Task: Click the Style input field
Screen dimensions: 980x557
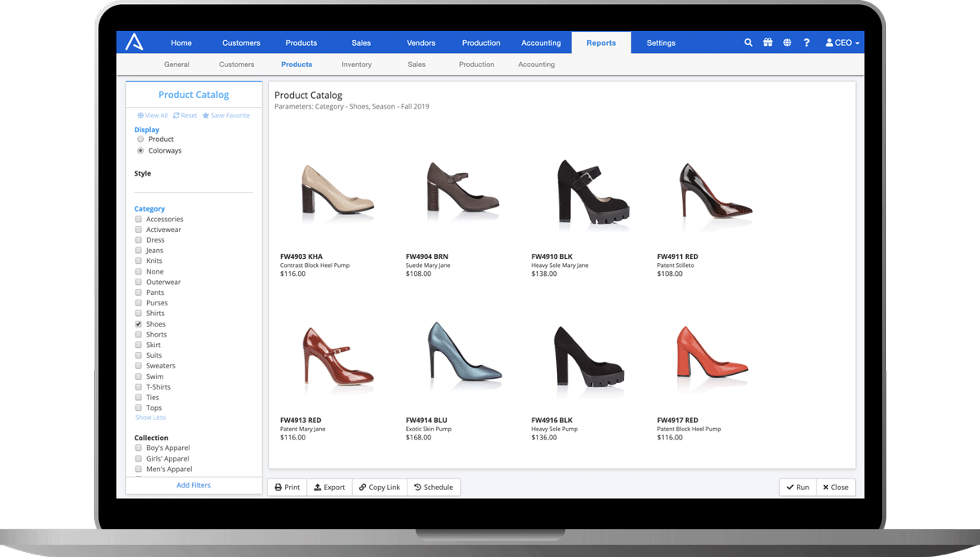Action: click(x=194, y=185)
